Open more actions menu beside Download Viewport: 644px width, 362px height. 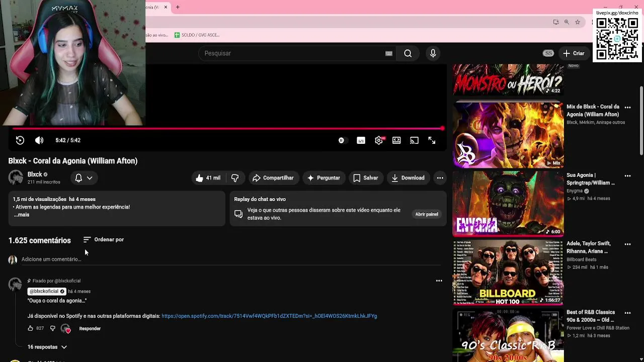pos(440,178)
